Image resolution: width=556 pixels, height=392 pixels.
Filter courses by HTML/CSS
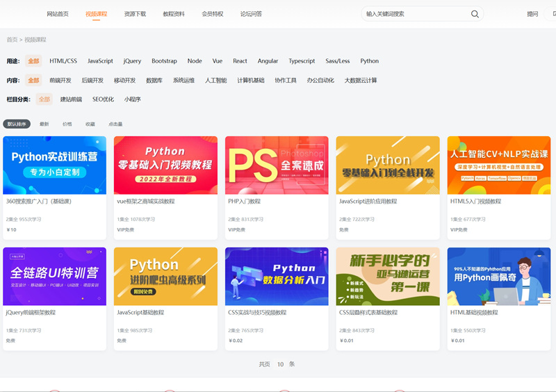[63, 61]
